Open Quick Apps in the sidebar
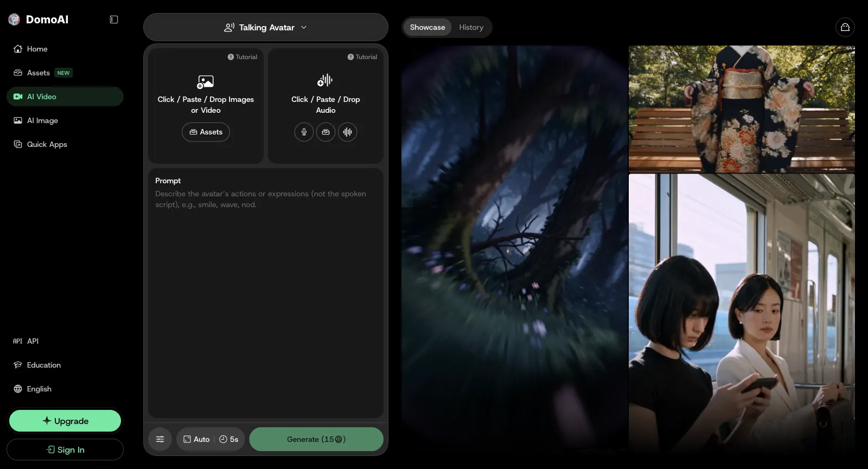The image size is (868, 469). (65, 144)
